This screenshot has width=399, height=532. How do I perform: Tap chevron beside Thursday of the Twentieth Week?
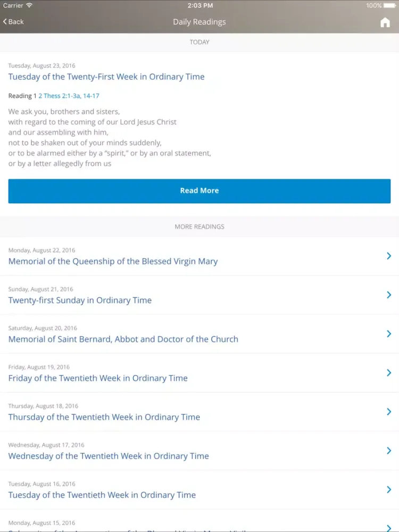coord(389,412)
